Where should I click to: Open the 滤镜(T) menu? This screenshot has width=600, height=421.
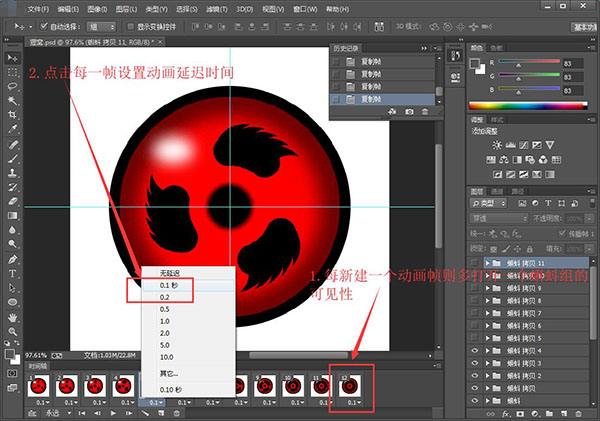217,9
